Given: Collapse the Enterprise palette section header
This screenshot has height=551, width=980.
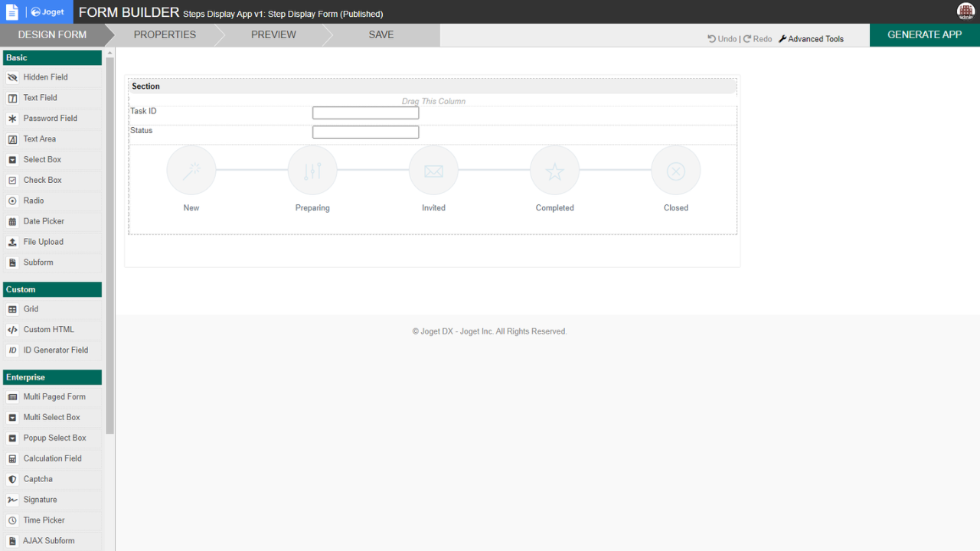Looking at the screenshot, I should pos(52,377).
